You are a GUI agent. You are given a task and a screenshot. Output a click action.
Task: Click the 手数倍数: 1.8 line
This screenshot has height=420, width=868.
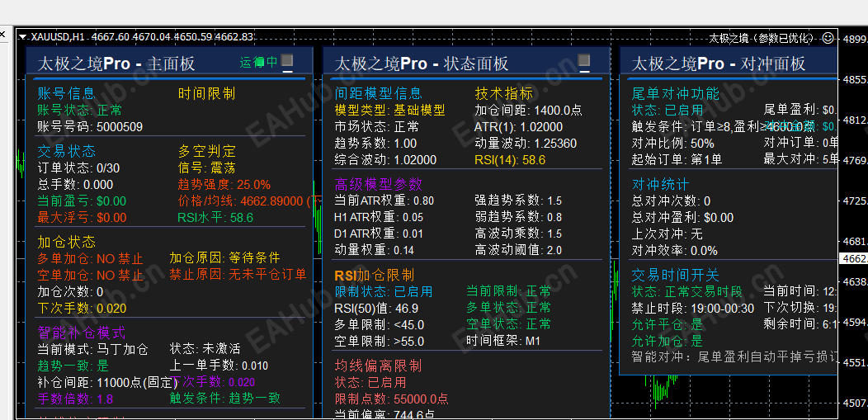tap(75, 399)
